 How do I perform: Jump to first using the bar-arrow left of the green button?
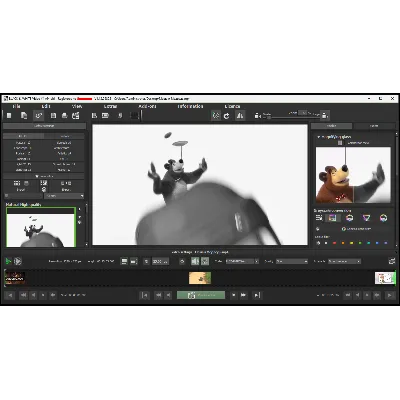click(144, 295)
